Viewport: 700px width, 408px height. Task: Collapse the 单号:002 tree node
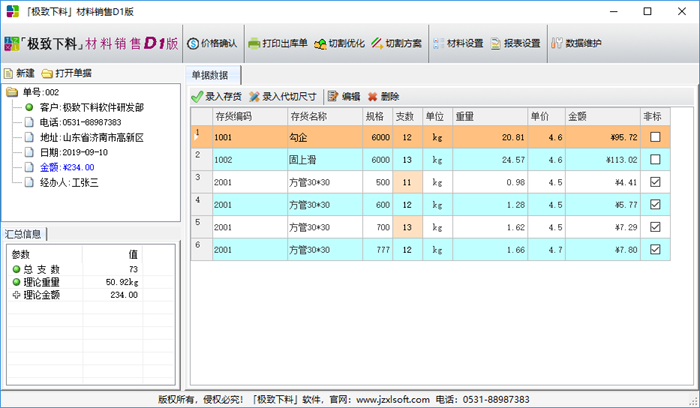click(10, 92)
